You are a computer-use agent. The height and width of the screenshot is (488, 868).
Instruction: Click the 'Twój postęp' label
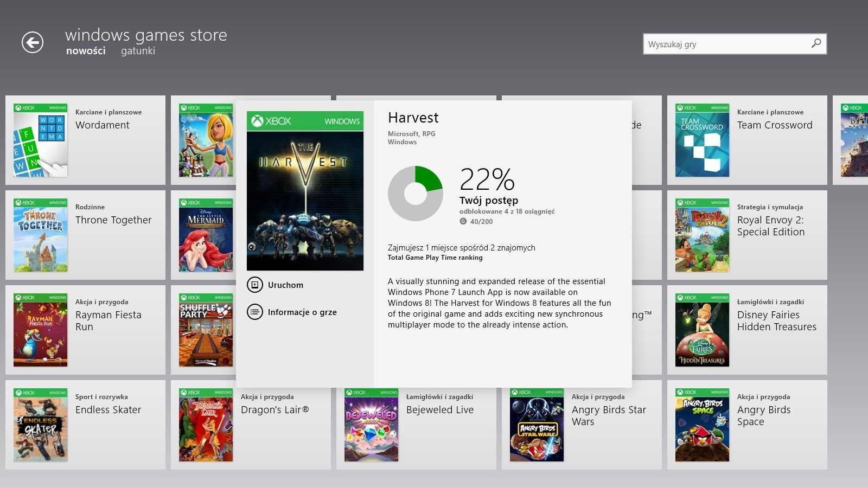tap(489, 201)
